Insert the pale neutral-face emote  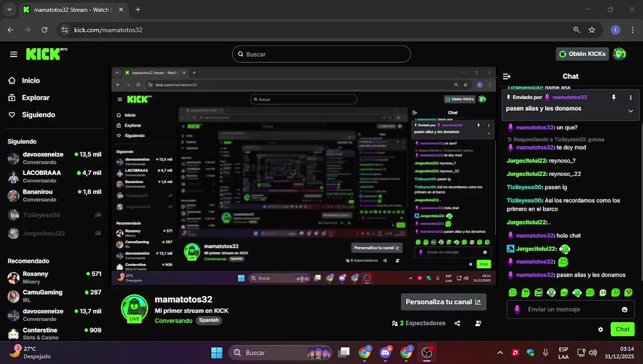(603, 292)
